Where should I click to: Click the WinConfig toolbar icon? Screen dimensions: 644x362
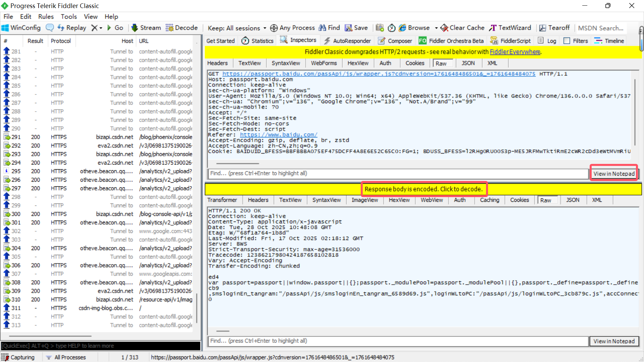(5, 28)
